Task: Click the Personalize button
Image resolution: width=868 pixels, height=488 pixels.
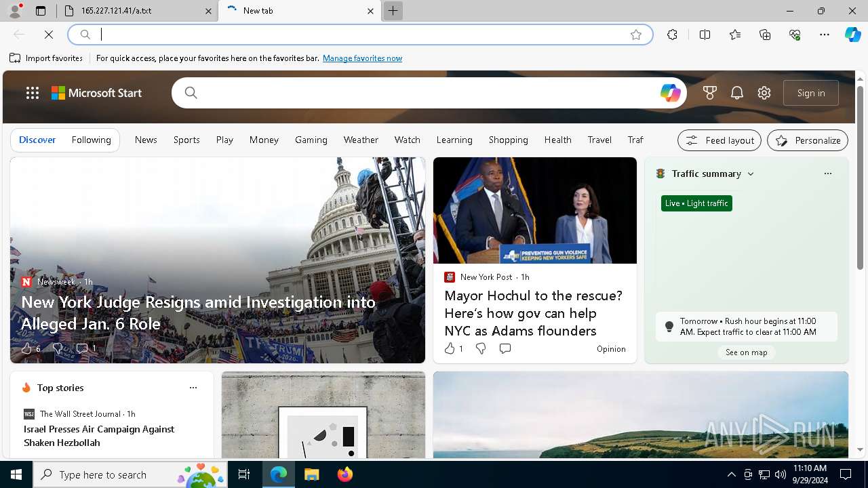Action: pyautogui.click(x=808, y=140)
